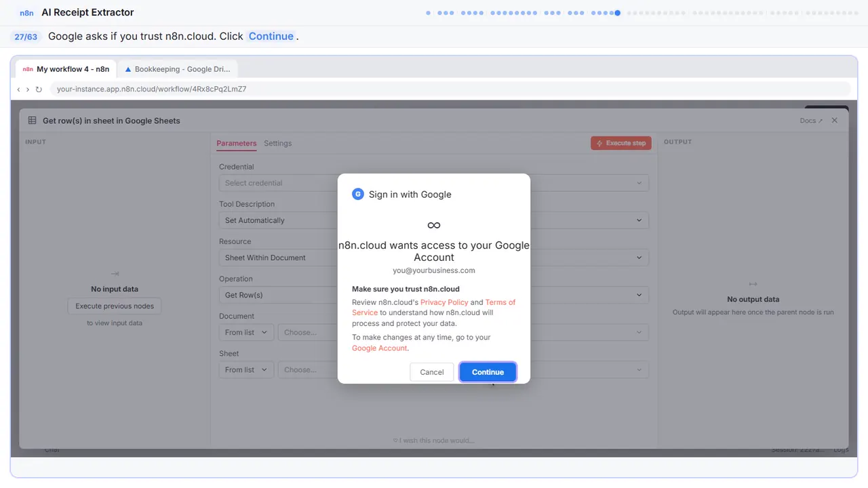Click the Sheet Choose... field

pos(463,369)
